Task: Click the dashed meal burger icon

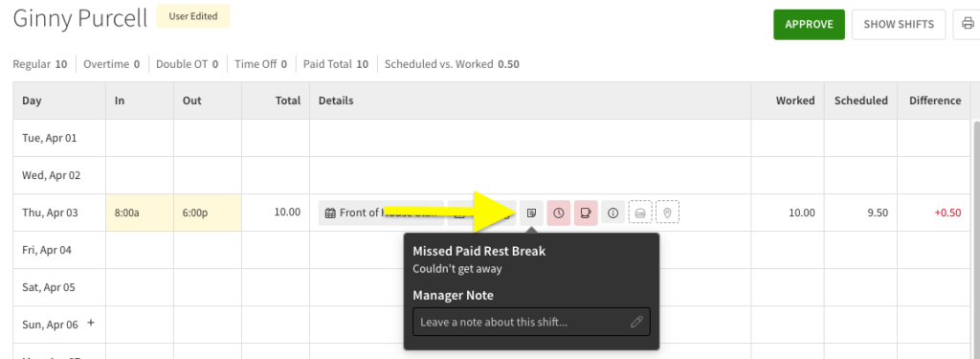Action: (640, 213)
